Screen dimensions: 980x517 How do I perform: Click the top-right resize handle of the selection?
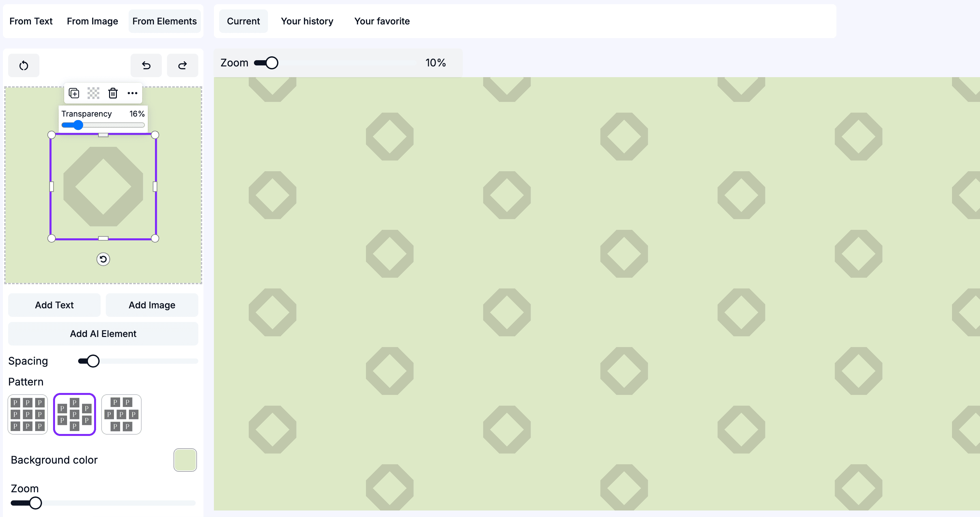(x=155, y=135)
